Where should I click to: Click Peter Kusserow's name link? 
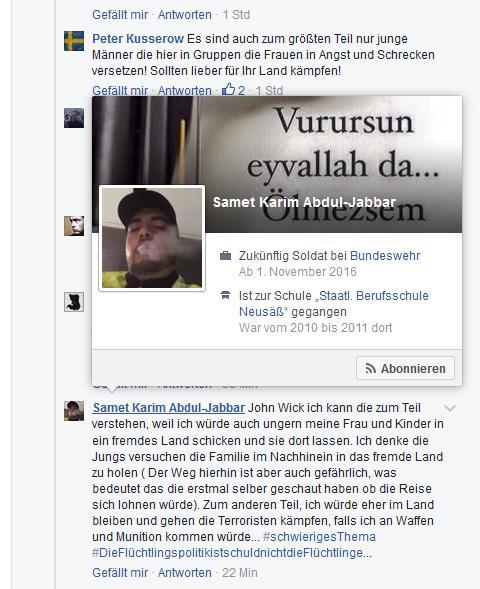tap(138, 38)
